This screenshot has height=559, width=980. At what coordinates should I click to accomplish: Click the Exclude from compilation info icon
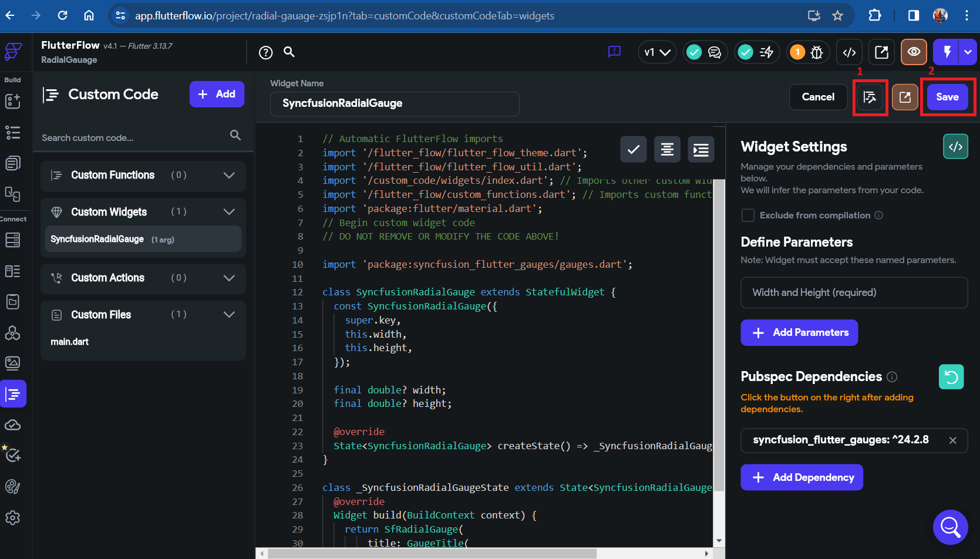click(878, 215)
